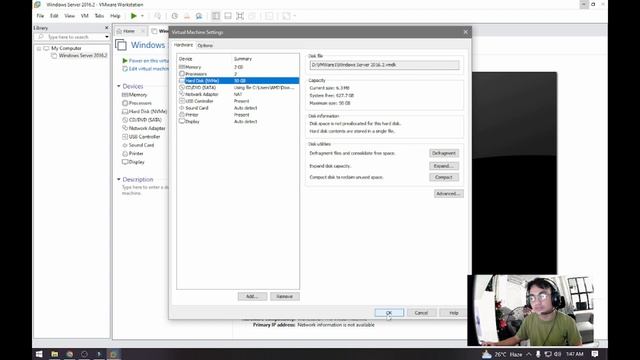Viewport: 640px width, 360px height.
Task: Select Hard Disk (NVMe) row in settings
Action: tap(238, 81)
